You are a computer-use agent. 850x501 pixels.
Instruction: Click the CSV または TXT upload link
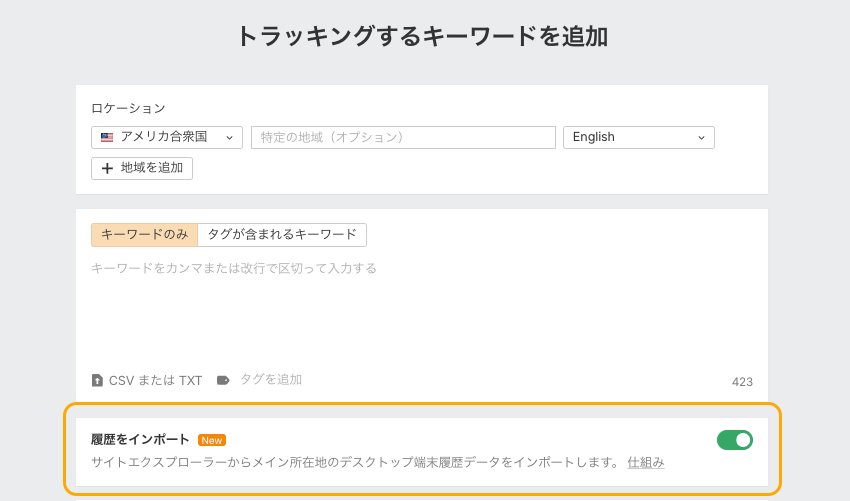pyautogui.click(x=155, y=380)
